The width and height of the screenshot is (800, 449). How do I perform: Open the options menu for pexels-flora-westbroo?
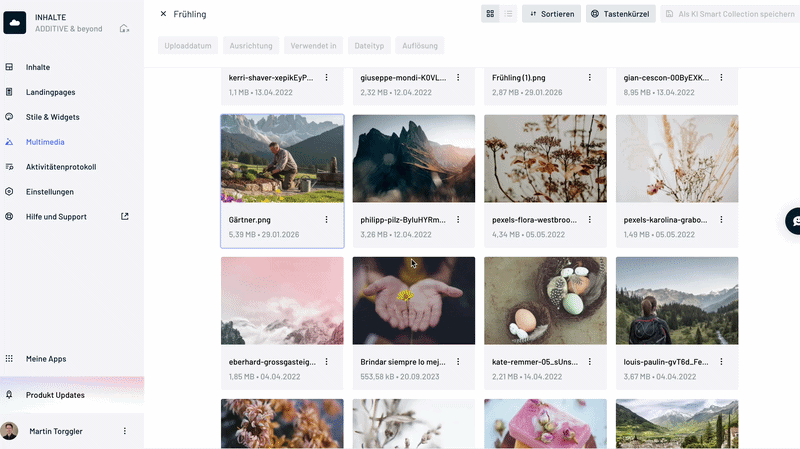(x=590, y=219)
